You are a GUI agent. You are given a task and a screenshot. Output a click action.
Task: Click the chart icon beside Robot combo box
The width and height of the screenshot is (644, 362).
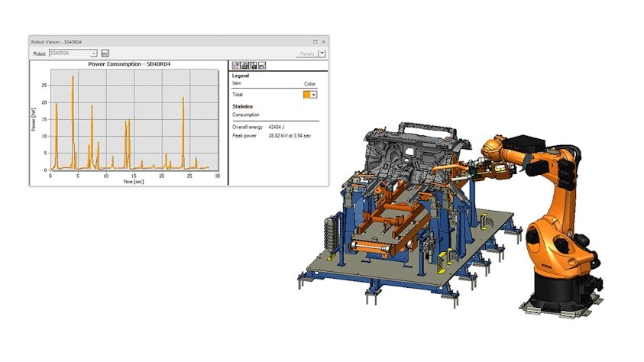coord(105,53)
